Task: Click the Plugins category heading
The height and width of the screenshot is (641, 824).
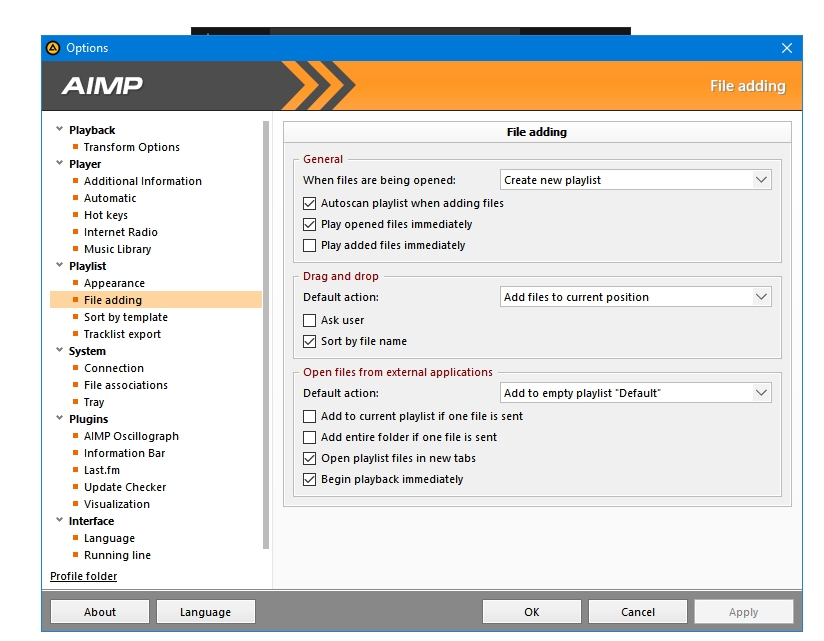Action: (88, 419)
